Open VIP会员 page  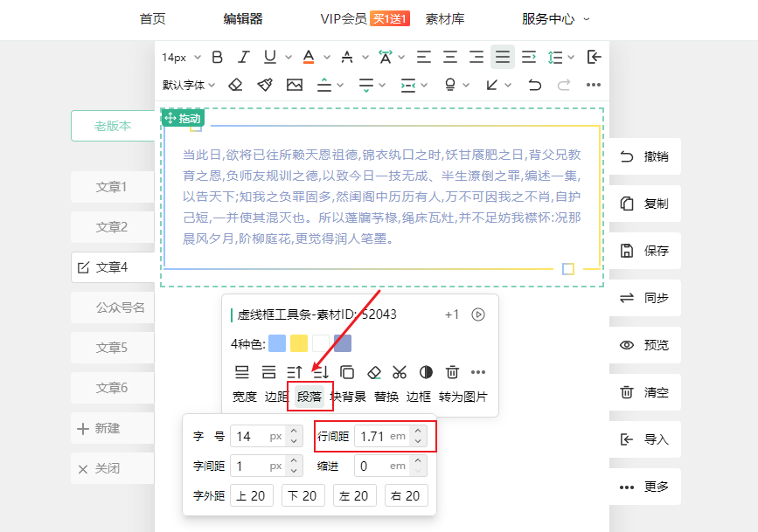pyautogui.click(x=344, y=19)
